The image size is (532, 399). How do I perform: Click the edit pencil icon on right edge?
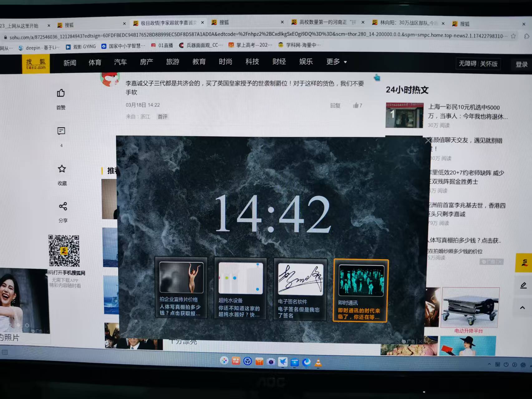pos(523,285)
